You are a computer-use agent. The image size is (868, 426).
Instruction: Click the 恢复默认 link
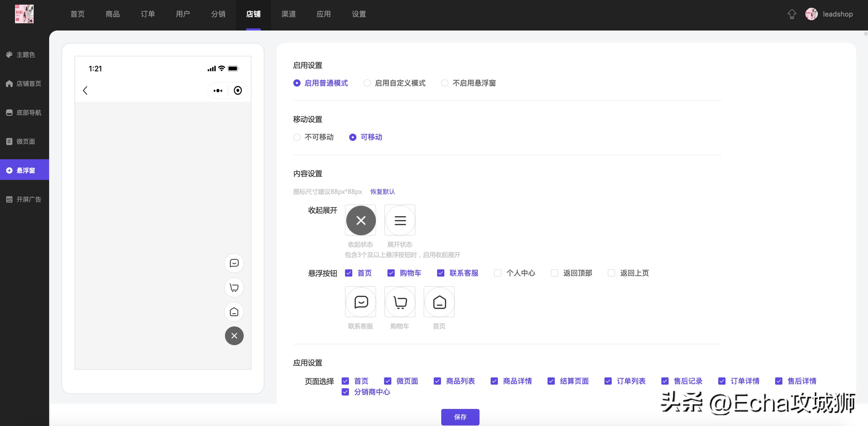383,192
